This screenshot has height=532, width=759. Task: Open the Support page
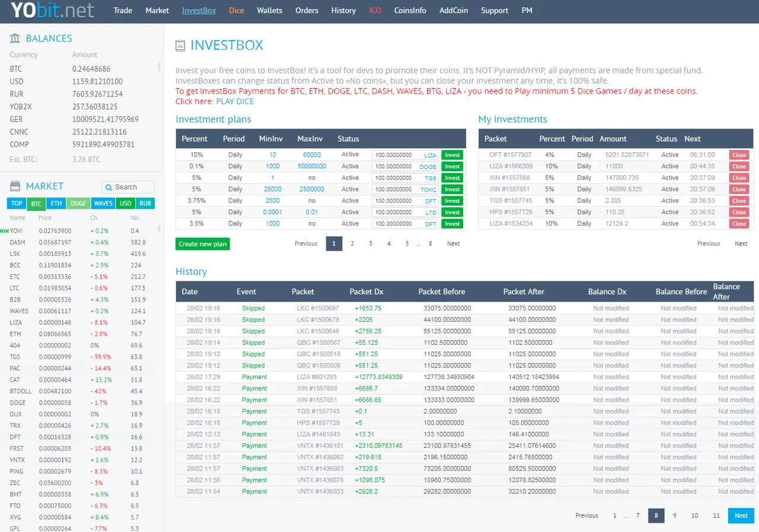point(495,10)
